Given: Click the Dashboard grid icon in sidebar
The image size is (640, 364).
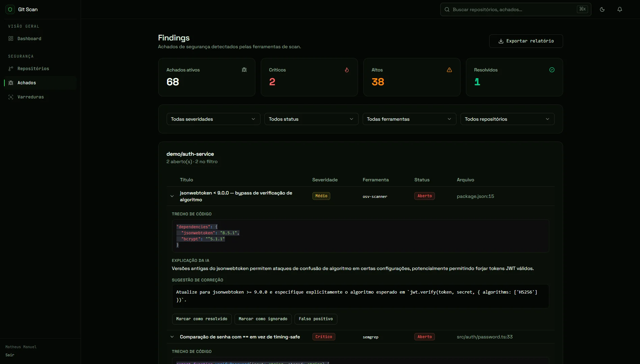Looking at the screenshot, I should (11, 39).
